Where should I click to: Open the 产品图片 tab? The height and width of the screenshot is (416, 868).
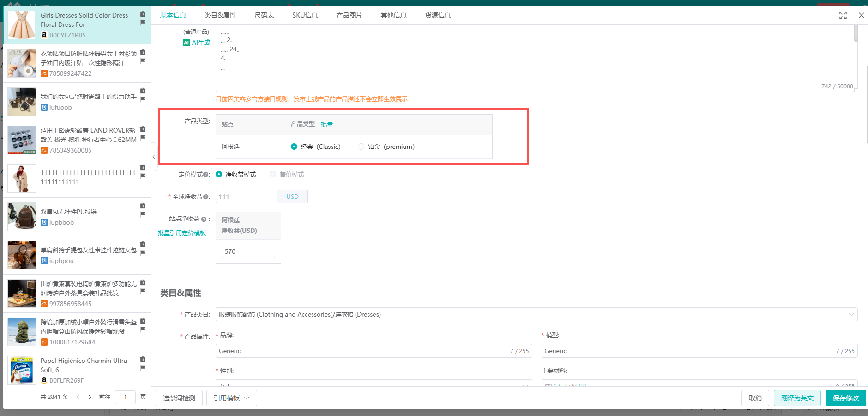coord(349,15)
